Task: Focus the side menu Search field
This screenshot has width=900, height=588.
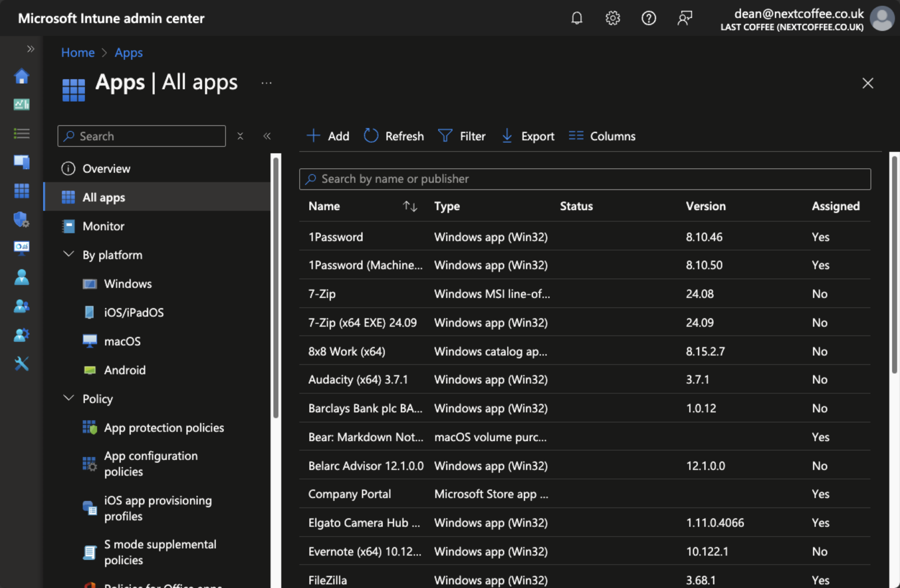Action: 142,136
